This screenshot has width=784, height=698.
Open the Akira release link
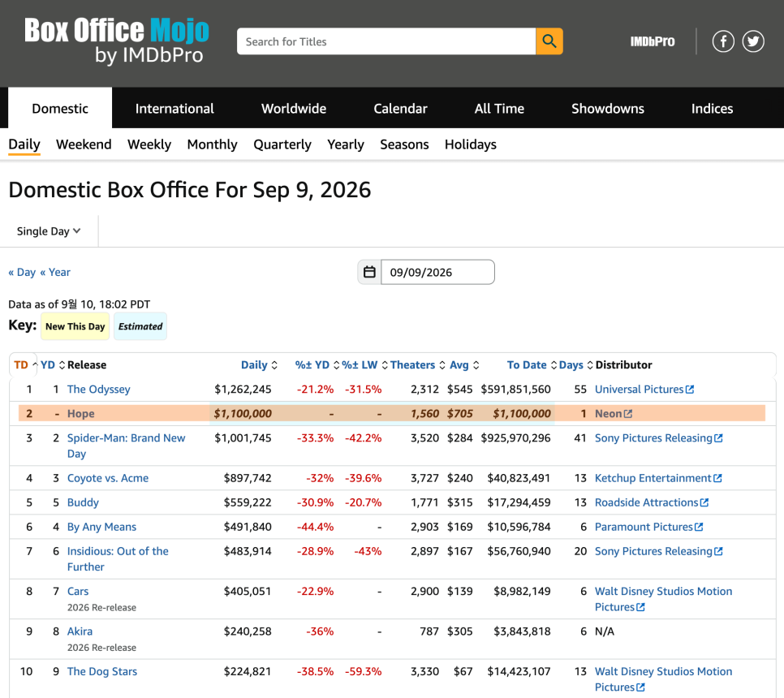80,631
